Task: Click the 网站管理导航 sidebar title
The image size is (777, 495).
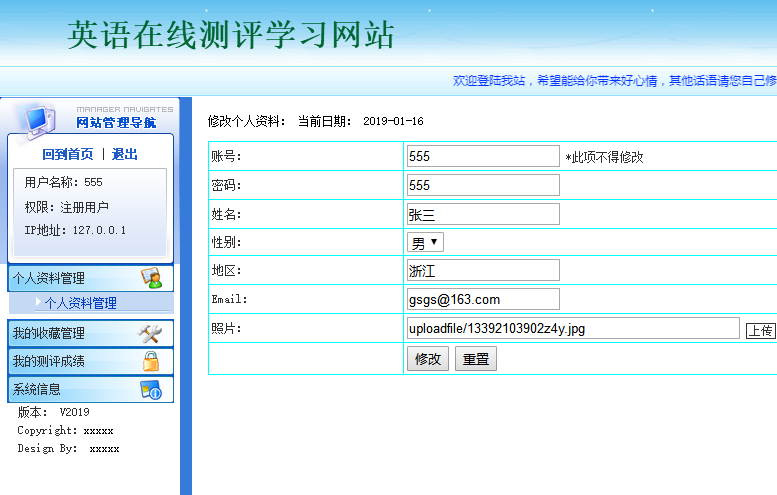Action: (x=116, y=122)
